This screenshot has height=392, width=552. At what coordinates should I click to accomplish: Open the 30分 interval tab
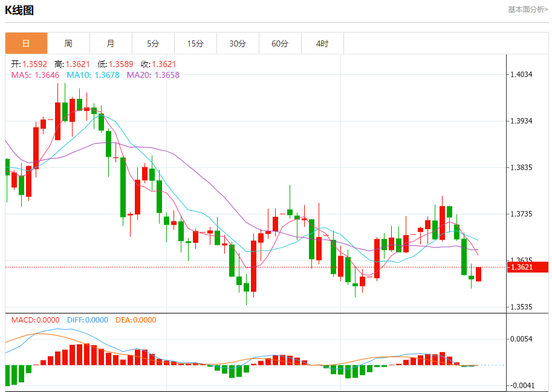tap(238, 43)
